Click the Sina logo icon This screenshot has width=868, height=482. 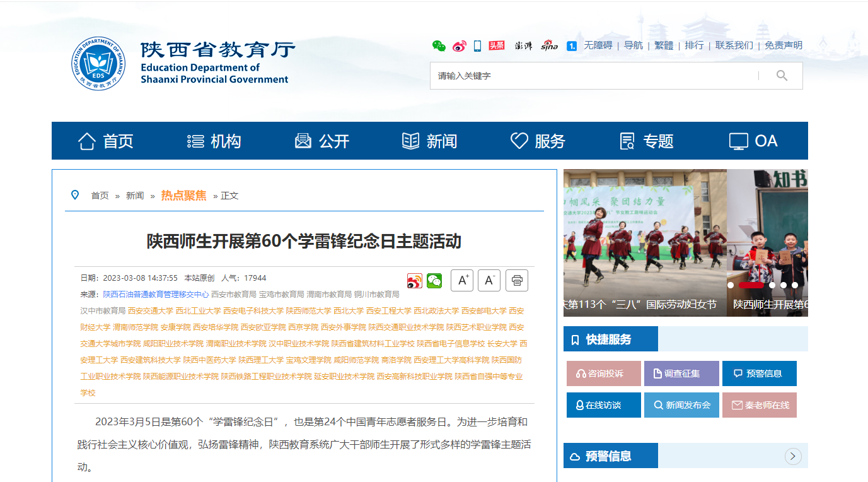pos(549,45)
